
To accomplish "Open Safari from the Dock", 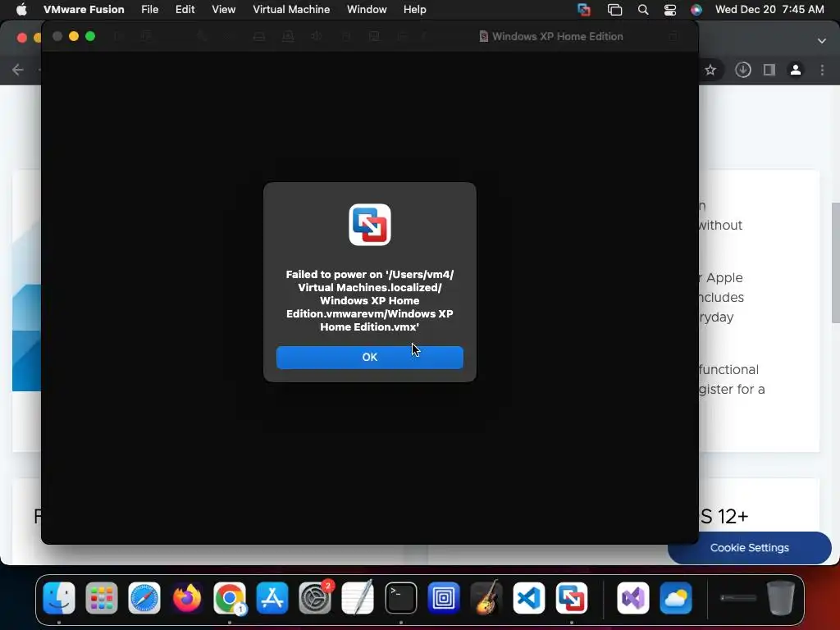I will point(144,598).
